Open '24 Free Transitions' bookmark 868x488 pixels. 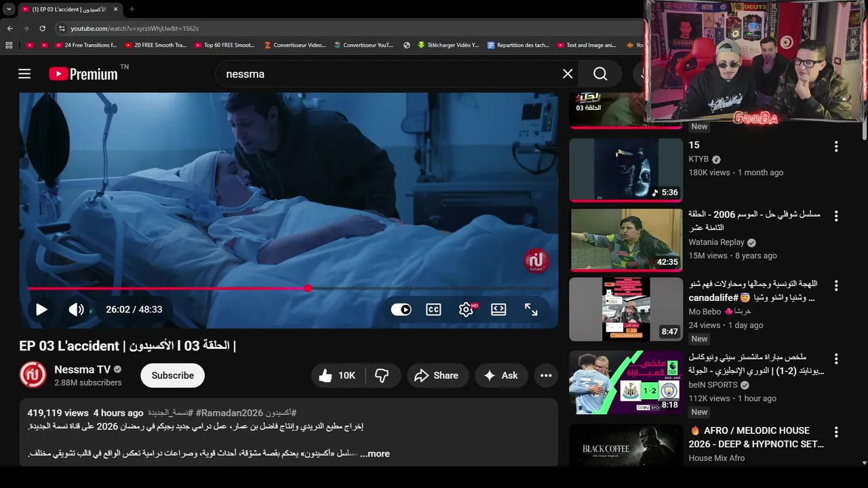point(86,45)
